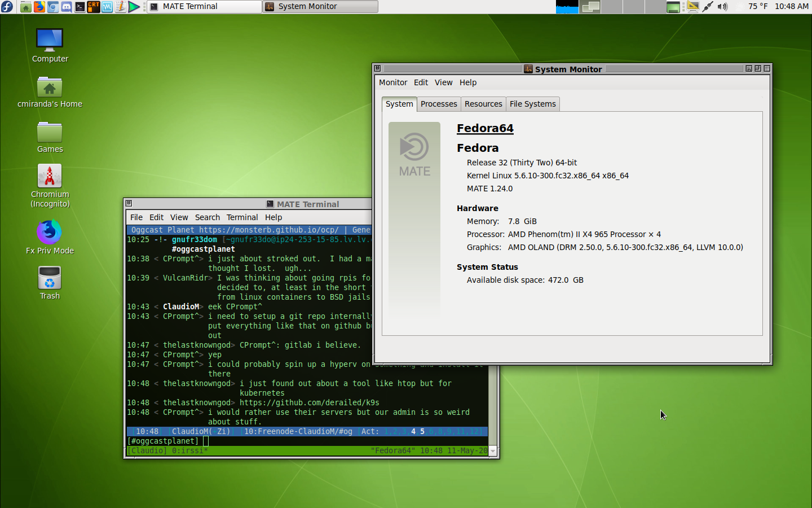Switch to the Processes tab
Viewport: 812px width, 508px height.
439,104
